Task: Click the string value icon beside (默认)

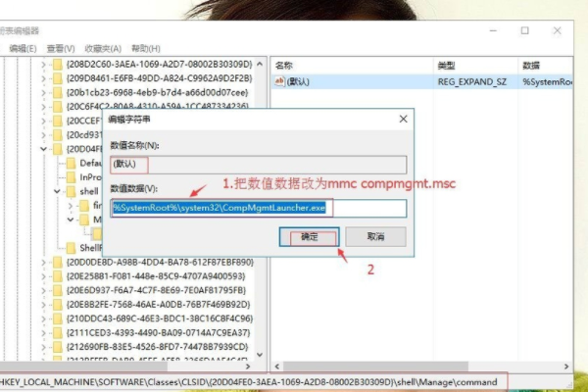Action: pos(279,81)
